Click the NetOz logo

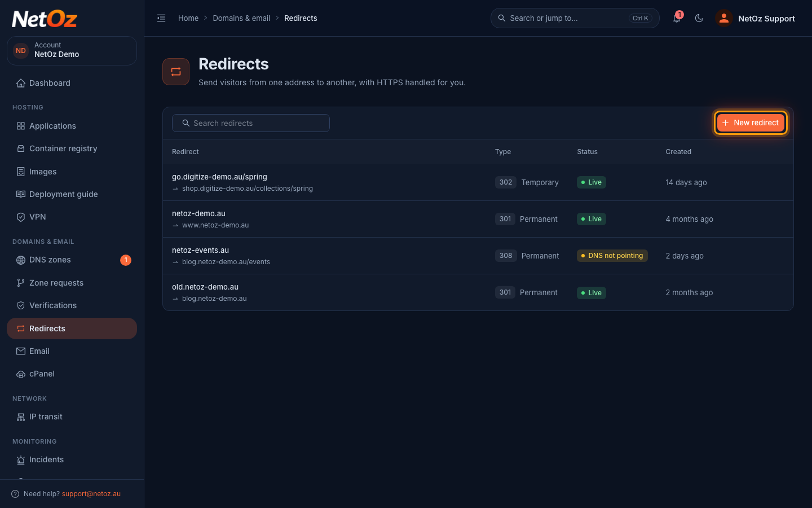coord(45,19)
